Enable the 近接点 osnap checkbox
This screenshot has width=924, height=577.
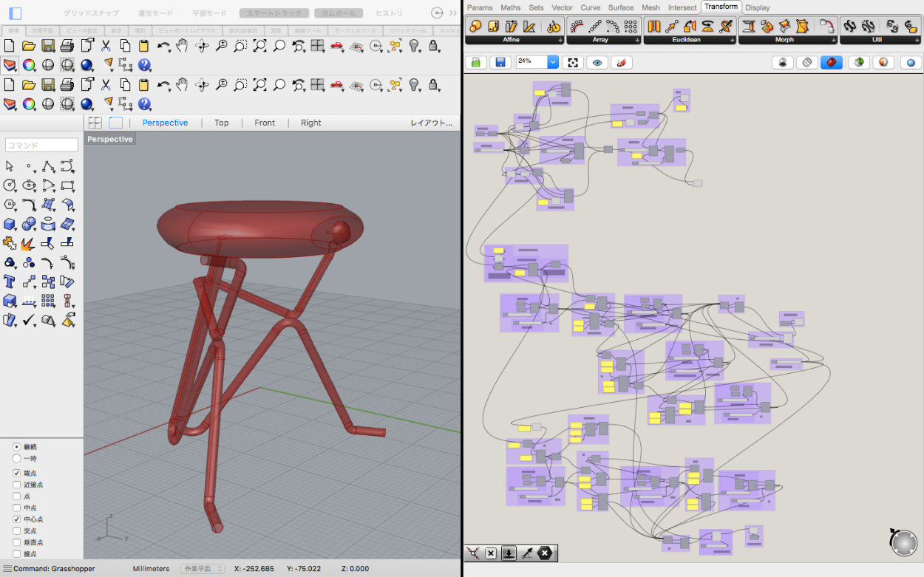(17, 485)
